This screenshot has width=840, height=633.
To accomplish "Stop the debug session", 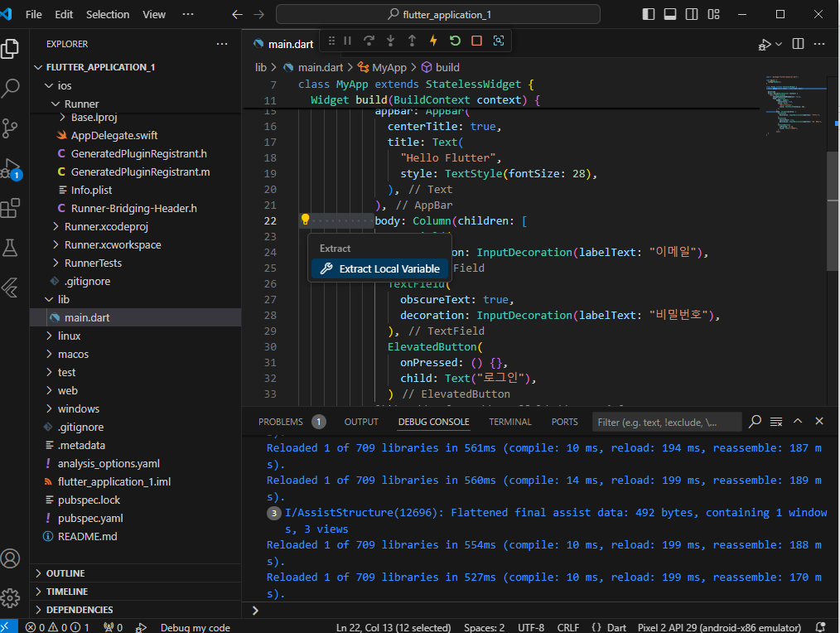I will (477, 41).
